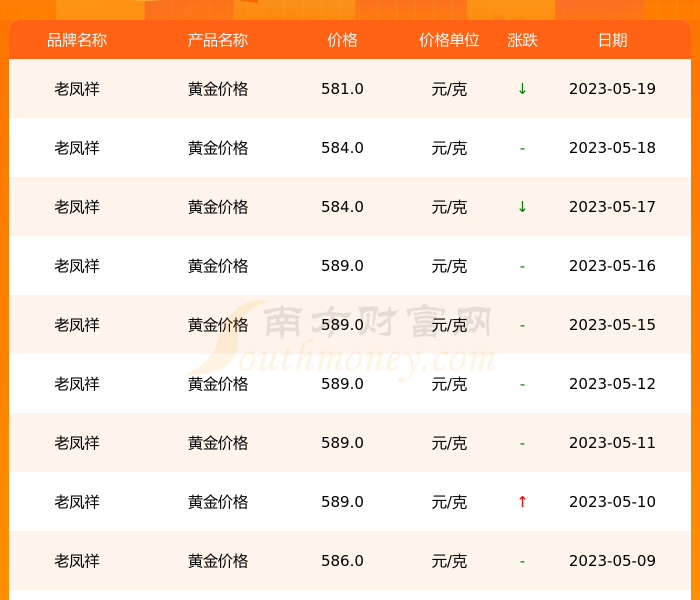Click the date 2023-05-15

[x=612, y=325]
